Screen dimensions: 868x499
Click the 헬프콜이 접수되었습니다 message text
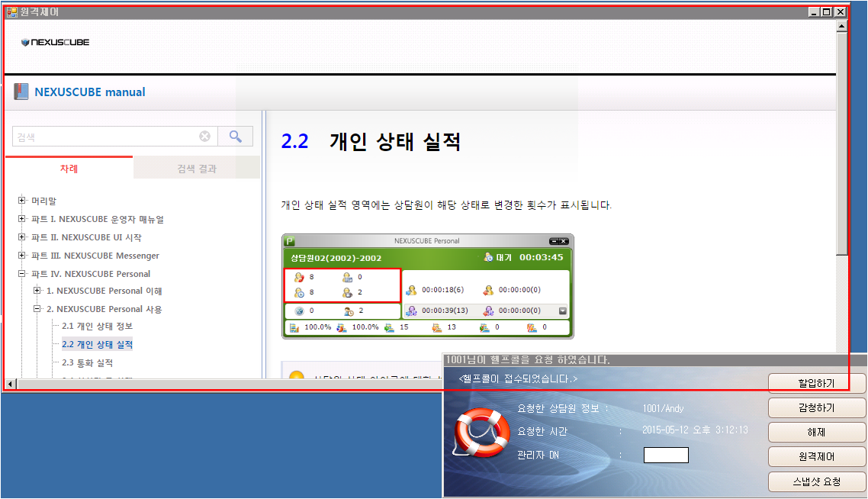point(518,378)
